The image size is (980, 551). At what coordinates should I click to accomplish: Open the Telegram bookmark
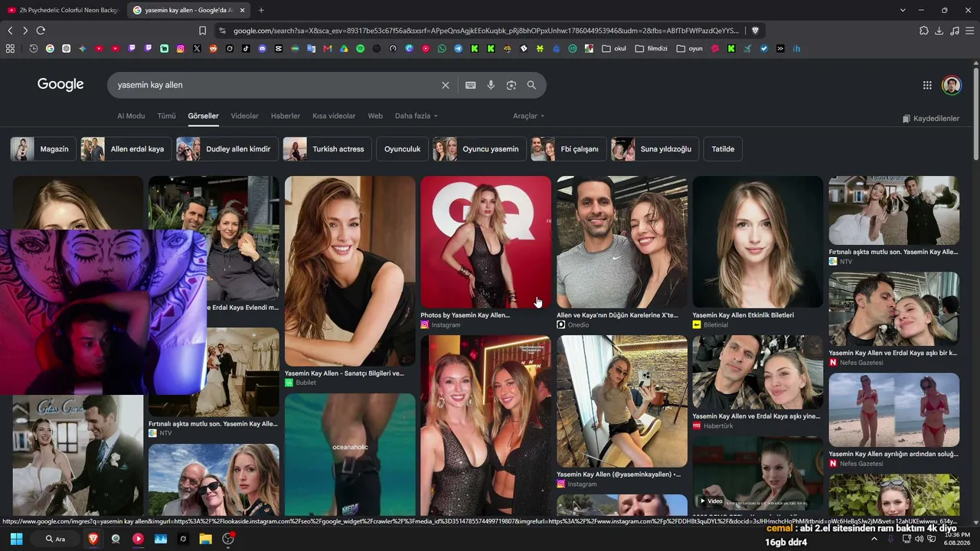[x=458, y=48]
